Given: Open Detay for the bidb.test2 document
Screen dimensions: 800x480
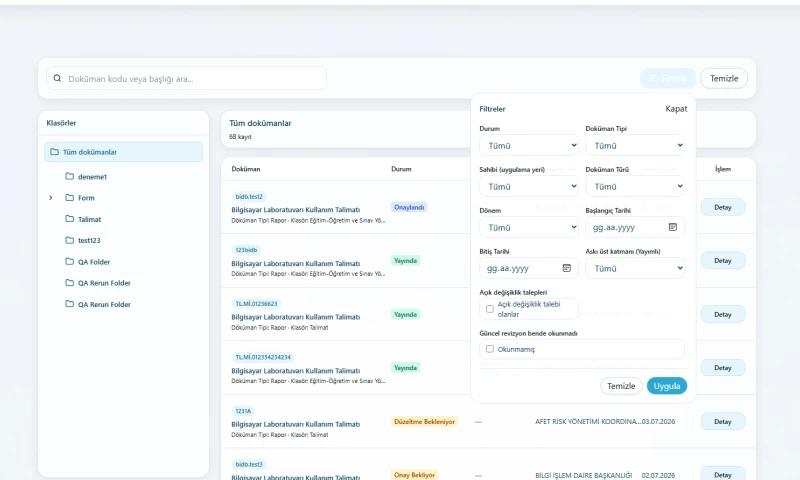Looking at the screenshot, I should [x=722, y=207].
